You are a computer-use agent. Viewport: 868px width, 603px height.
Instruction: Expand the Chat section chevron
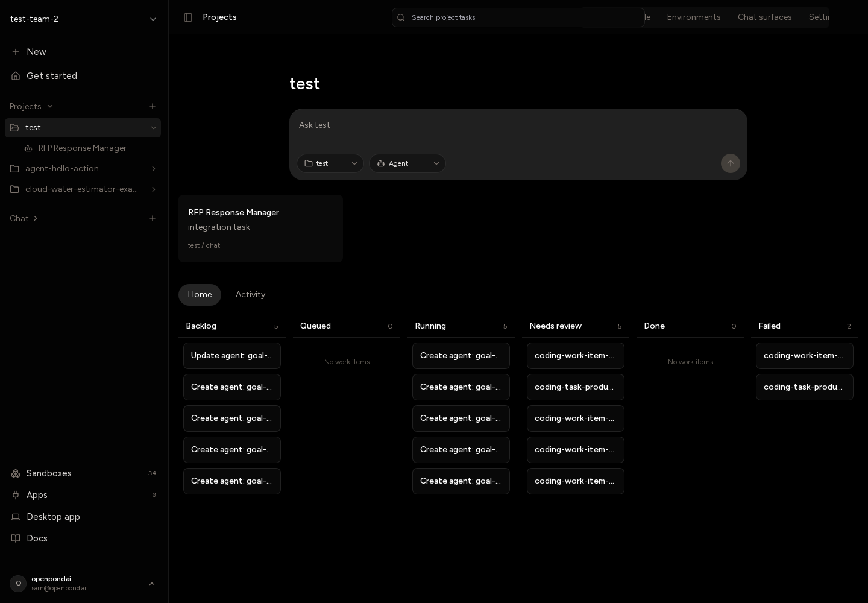pos(35,218)
